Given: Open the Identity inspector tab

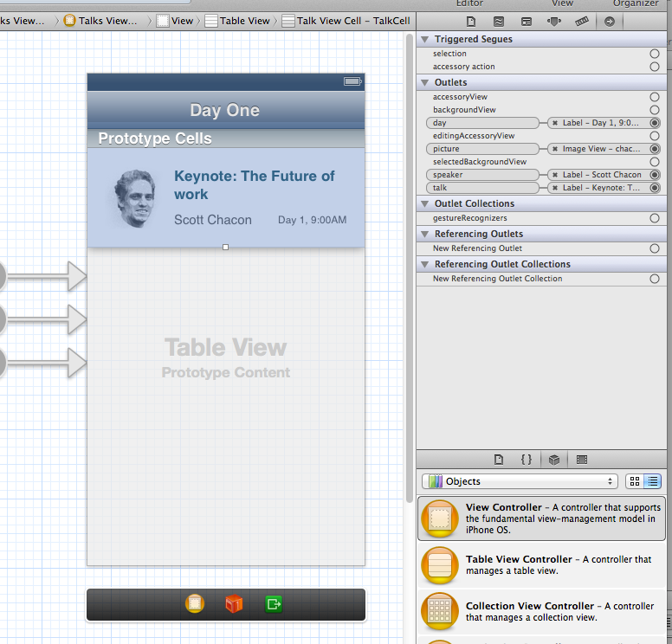Looking at the screenshot, I should coord(527,22).
